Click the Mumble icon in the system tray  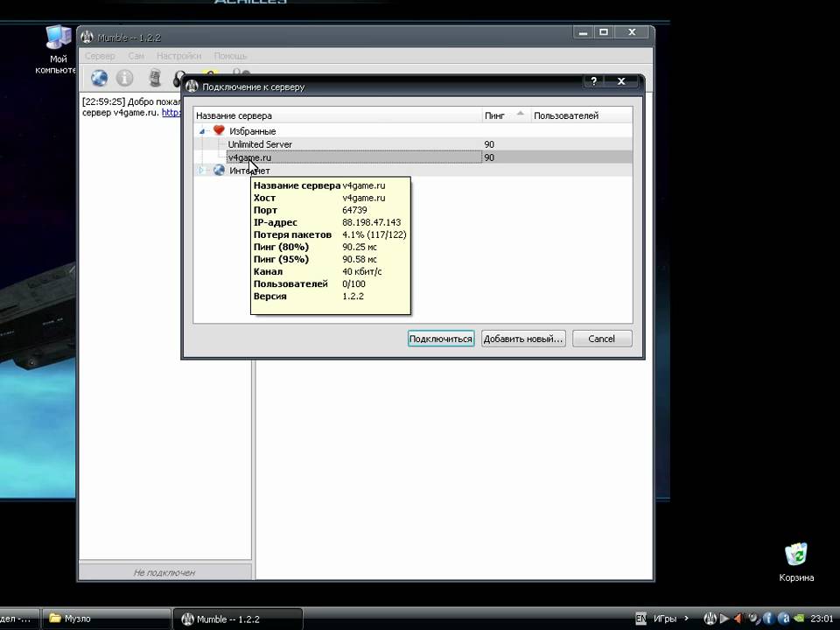pyautogui.click(x=710, y=619)
